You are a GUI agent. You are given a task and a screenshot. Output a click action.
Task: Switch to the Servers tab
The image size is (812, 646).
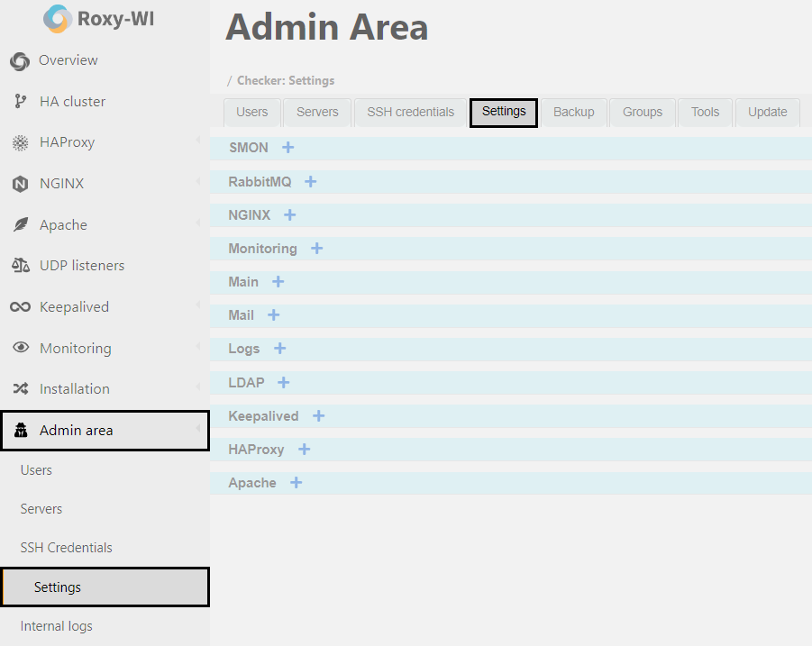click(x=317, y=113)
